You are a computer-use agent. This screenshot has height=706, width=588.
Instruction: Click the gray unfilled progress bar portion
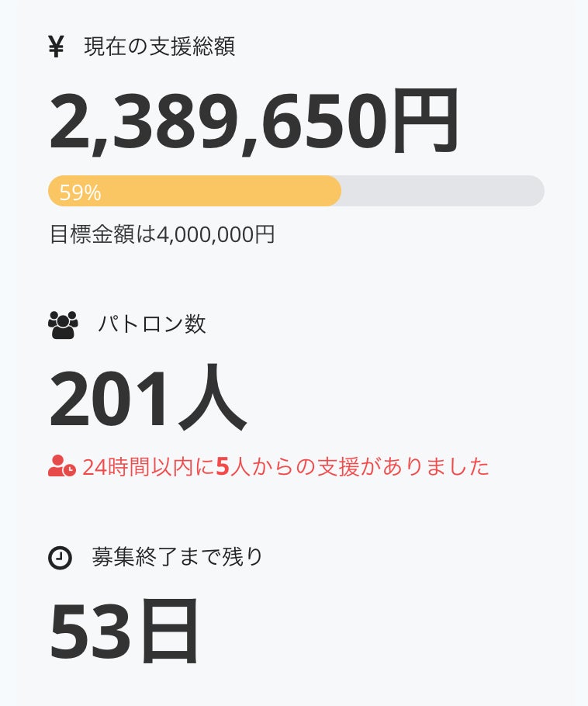(x=442, y=191)
